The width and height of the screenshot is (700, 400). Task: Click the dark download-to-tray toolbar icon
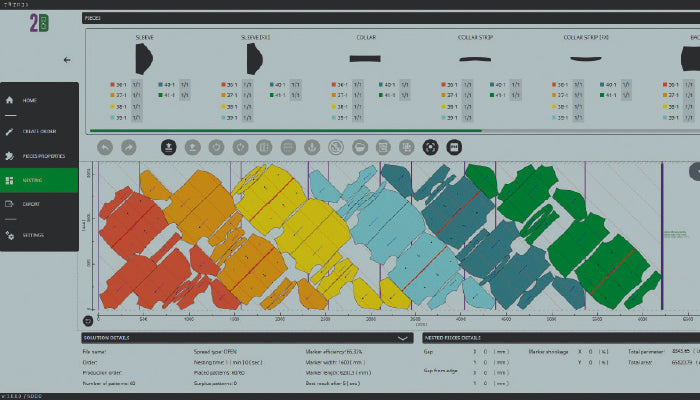click(169, 147)
